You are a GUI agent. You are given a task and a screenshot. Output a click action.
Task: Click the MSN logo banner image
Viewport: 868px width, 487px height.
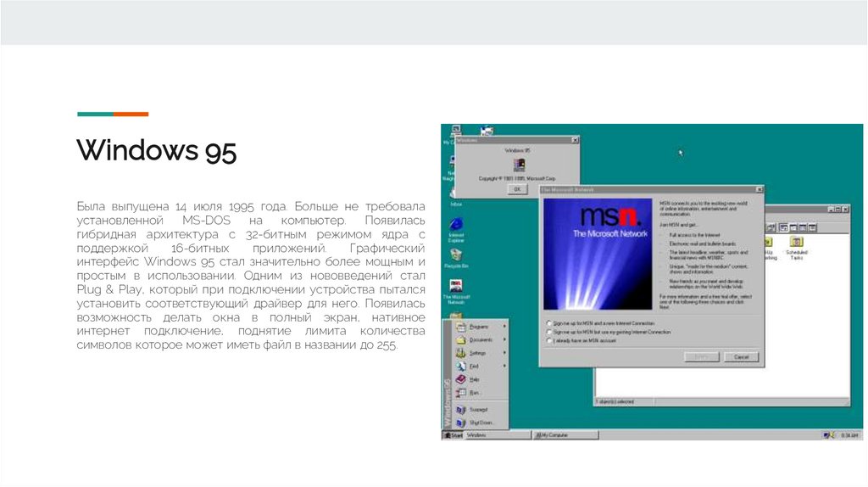pyautogui.click(x=598, y=254)
